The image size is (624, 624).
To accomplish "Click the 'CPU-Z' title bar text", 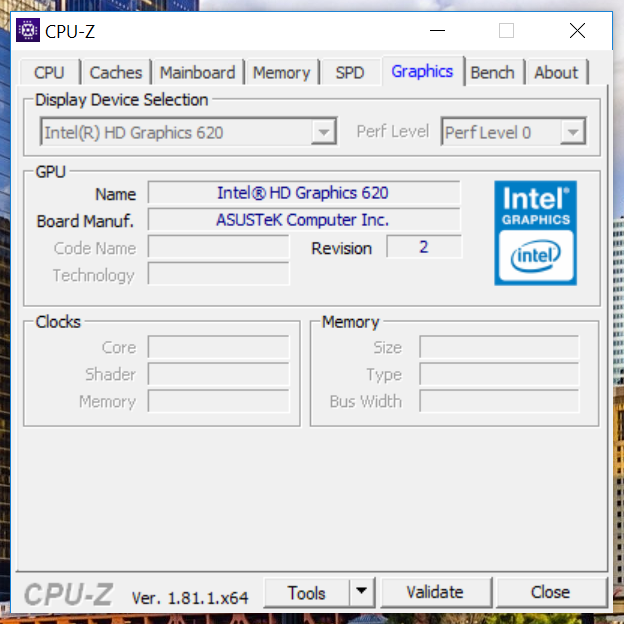I will [x=70, y=32].
